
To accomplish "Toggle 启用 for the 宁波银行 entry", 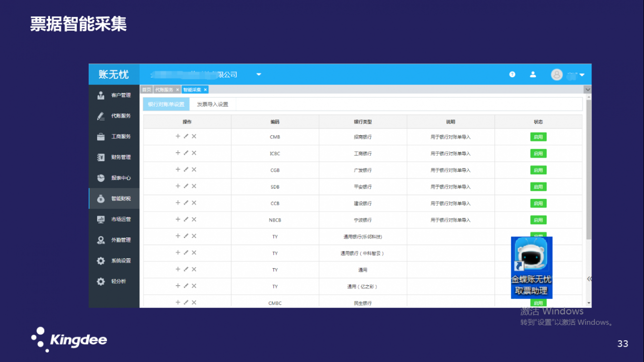I will 538,219.
